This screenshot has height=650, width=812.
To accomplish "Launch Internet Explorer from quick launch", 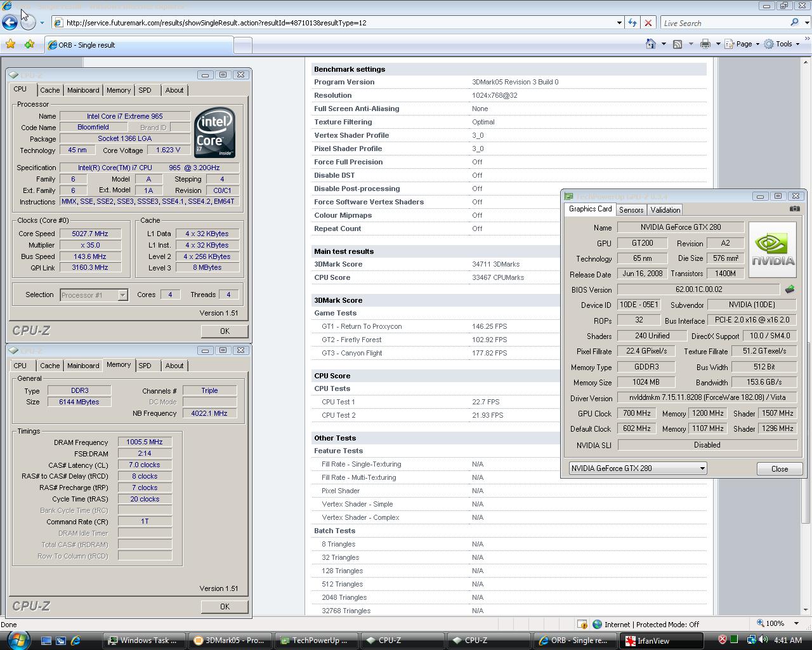I will click(76, 640).
